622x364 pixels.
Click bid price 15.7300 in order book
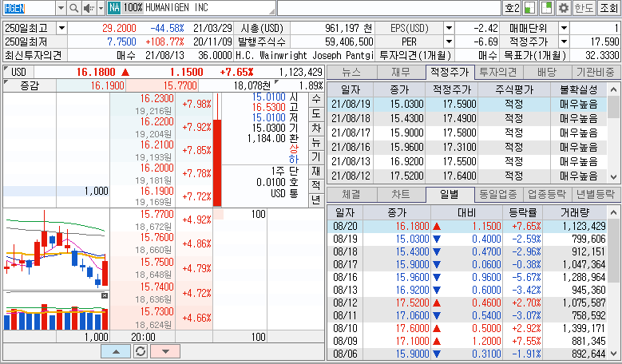tap(156, 311)
